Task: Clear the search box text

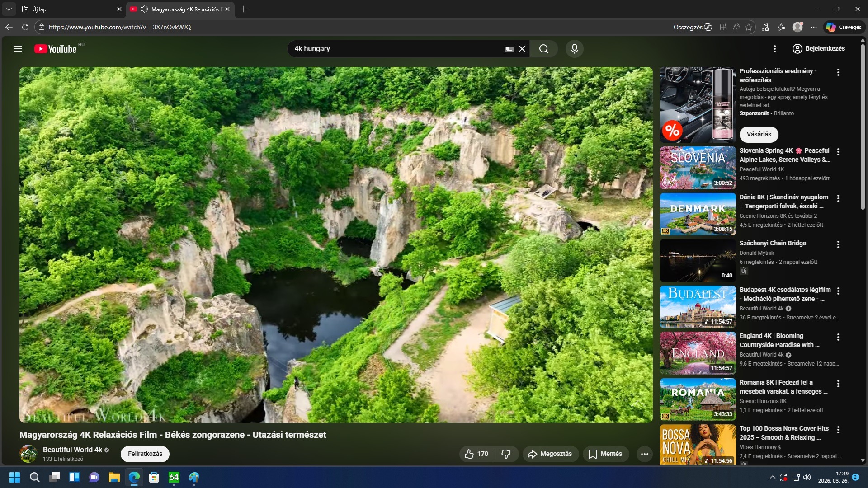Action: (522, 49)
